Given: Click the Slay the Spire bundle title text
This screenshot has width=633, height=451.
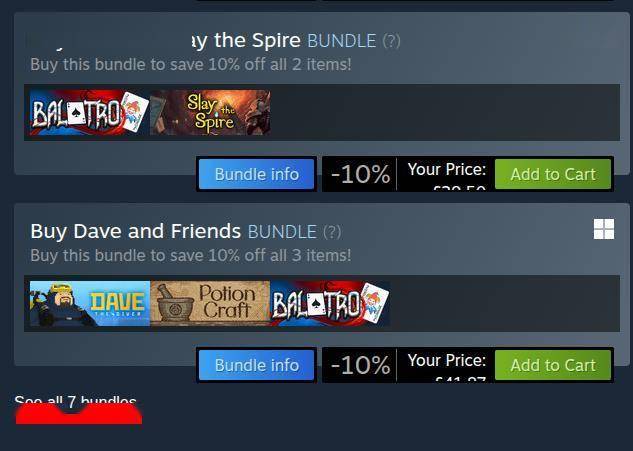Looking at the screenshot, I should 246,40.
